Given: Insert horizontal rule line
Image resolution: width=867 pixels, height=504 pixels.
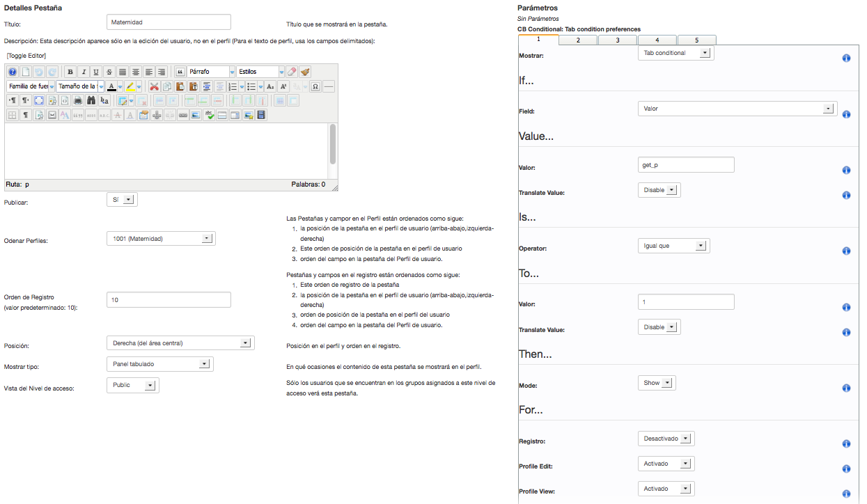Looking at the screenshot, I should coord(329,87).
